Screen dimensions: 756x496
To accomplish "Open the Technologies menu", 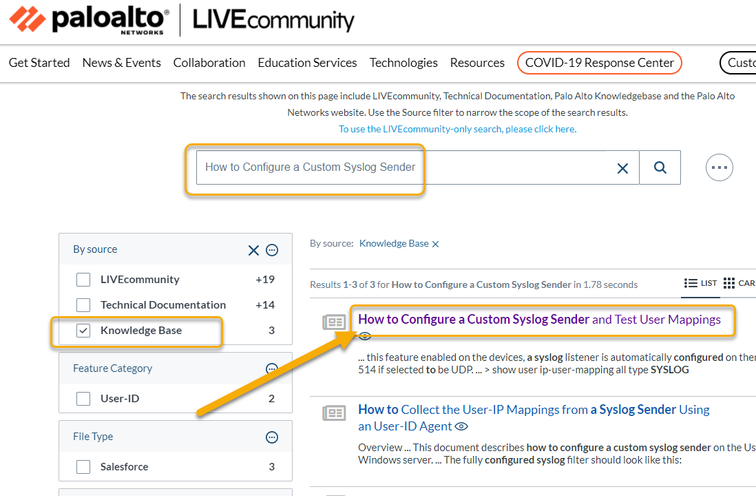I will [x=404, y=63].
